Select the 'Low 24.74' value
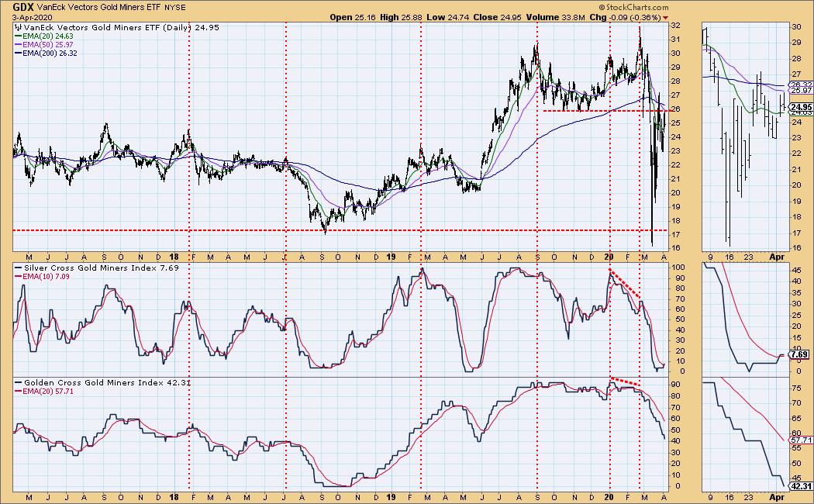 (x=448, y=17)
